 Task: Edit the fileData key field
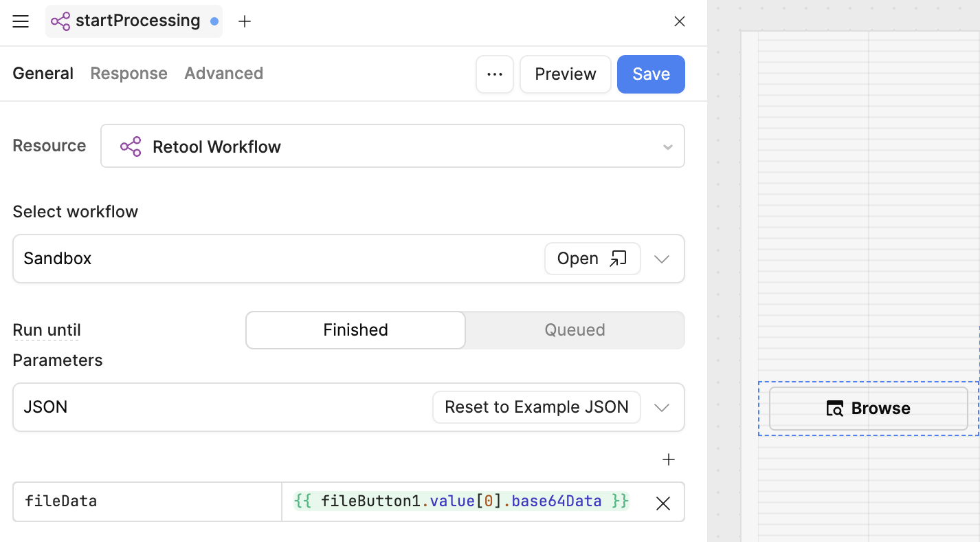pyautogui.click(x=147, y=501)
